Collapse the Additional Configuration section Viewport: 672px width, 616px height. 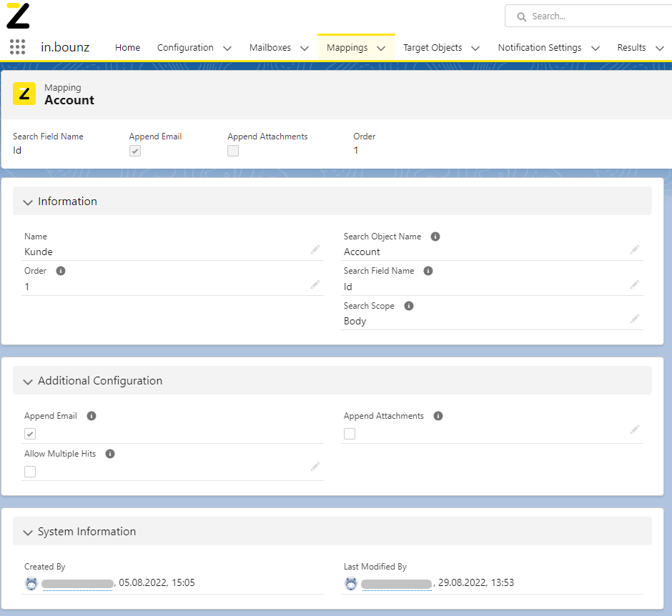tap(29, 382)
